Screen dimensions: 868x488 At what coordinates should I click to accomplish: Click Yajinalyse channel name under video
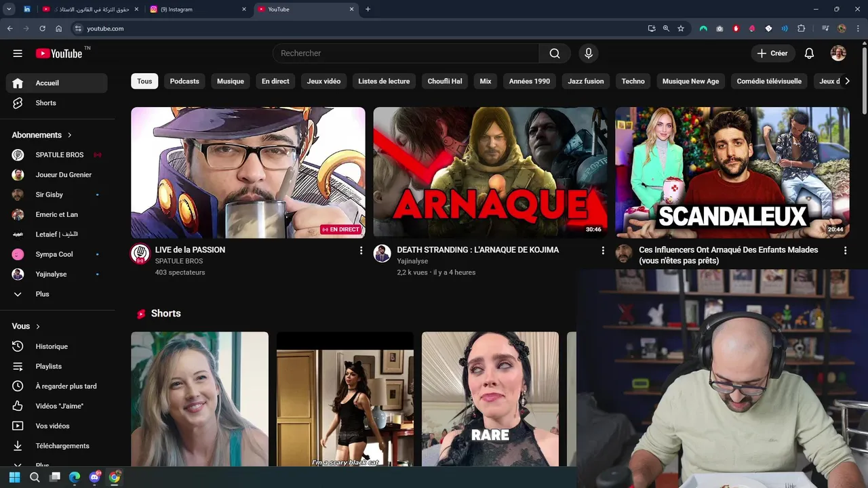point(412,261)
